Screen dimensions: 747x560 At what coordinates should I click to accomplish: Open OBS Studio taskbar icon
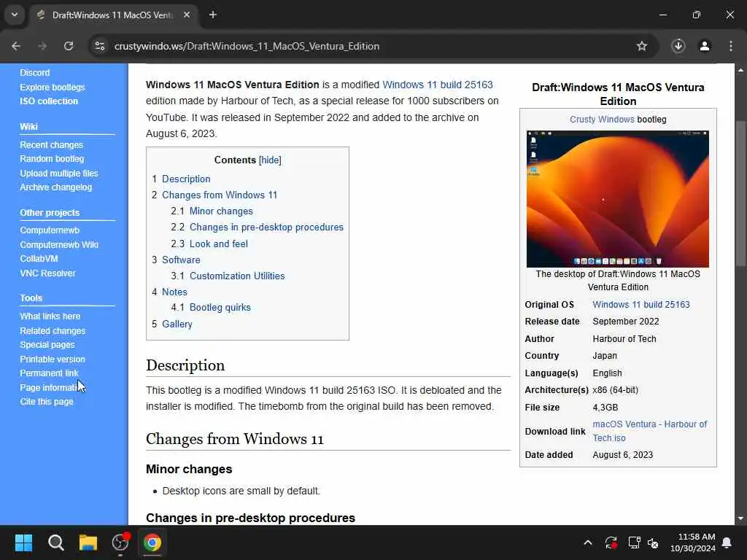click(x=120, y=542)
